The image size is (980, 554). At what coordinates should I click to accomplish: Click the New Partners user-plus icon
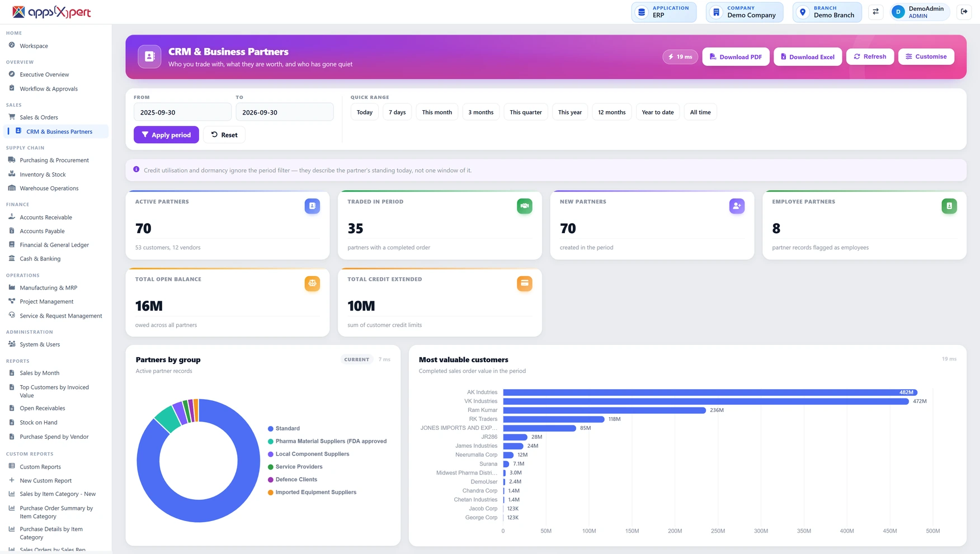click(737, 206)
